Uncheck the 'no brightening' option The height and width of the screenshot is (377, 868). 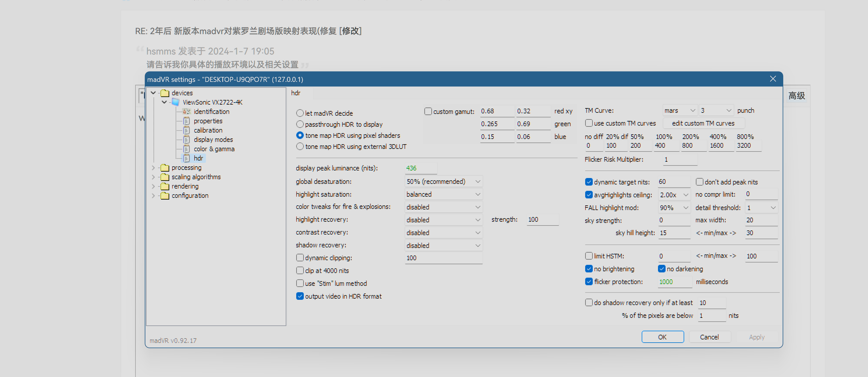589,269
